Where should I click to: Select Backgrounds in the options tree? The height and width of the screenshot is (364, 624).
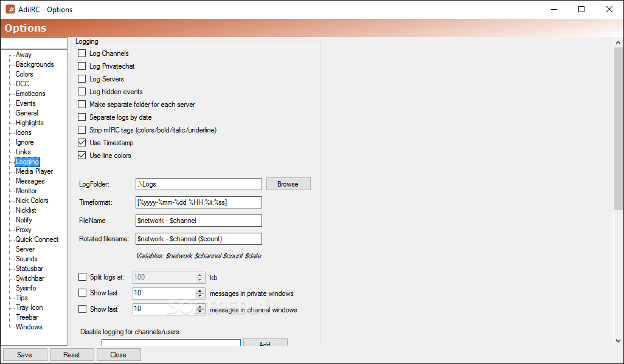click(35, 64)
